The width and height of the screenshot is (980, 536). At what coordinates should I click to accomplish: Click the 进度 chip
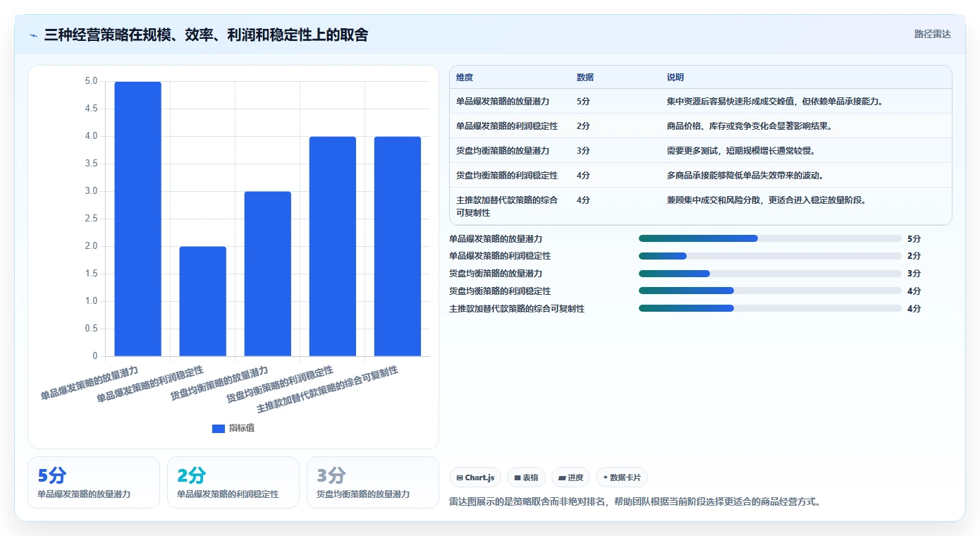tap(570, 477)
